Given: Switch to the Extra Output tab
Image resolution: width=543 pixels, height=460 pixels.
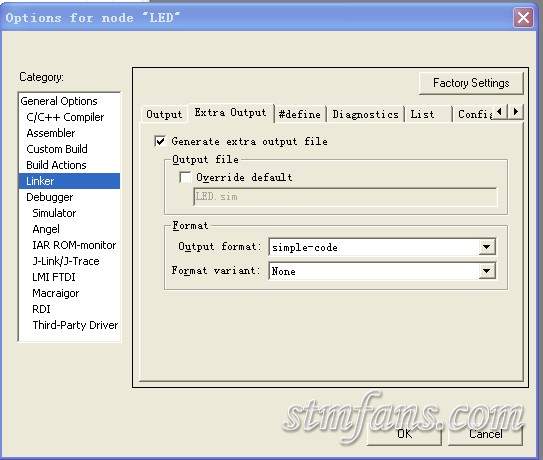Looking at the screenshot, I should pos(231,113).
